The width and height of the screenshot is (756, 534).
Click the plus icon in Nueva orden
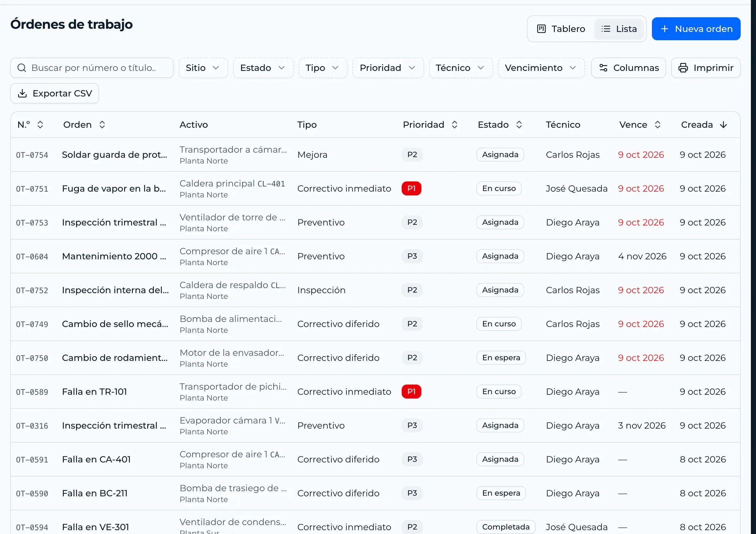pyautogui.click(x=664, y=29)
